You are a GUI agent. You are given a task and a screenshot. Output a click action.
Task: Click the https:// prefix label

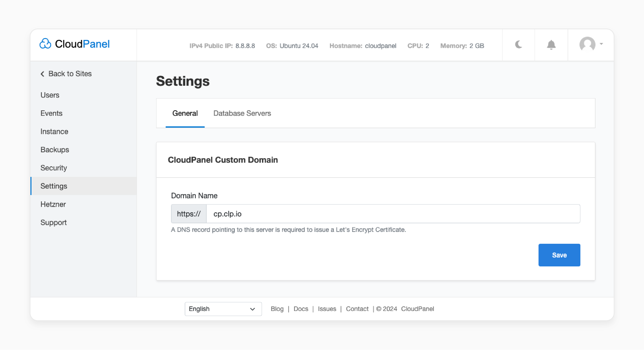point(189,214)
